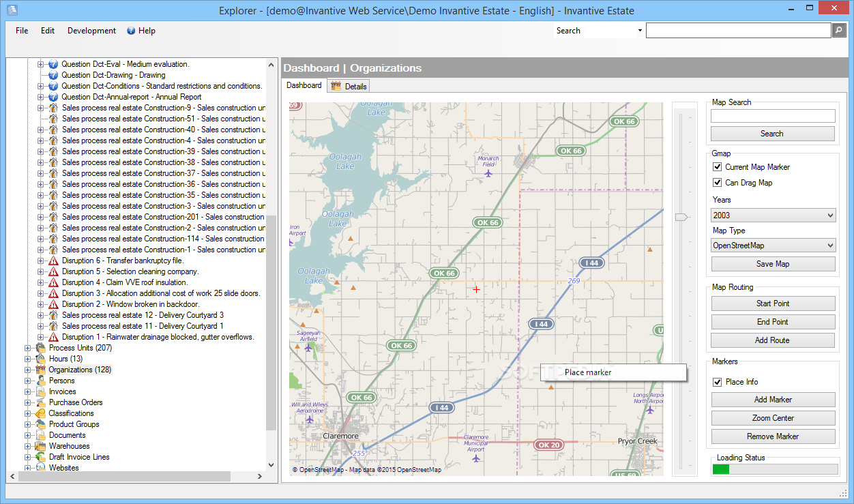This screenshot has width=854, height=504.
Task: Click the Claremore Municipal Airport plane icon
Action: tap(475, 459)
